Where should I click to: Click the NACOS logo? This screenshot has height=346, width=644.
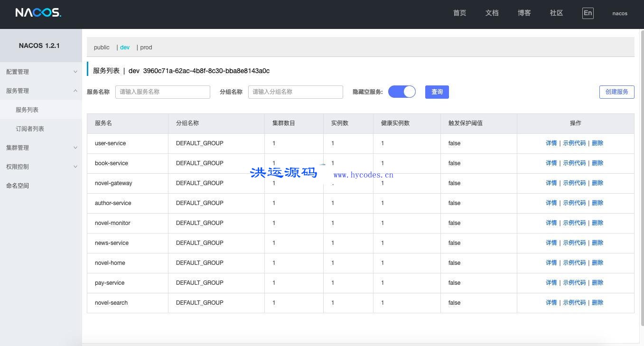point(38,13)
